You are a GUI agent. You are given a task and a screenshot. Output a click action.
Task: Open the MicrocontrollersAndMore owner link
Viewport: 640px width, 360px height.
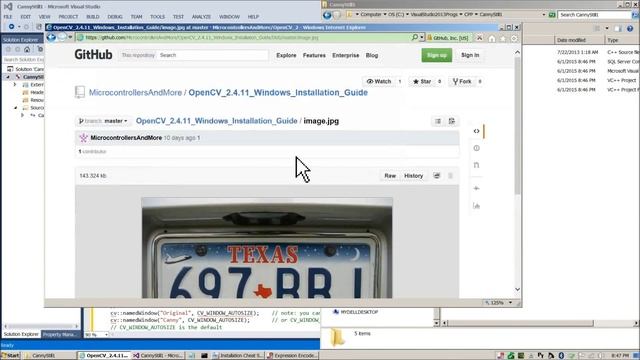coord(136,93)
